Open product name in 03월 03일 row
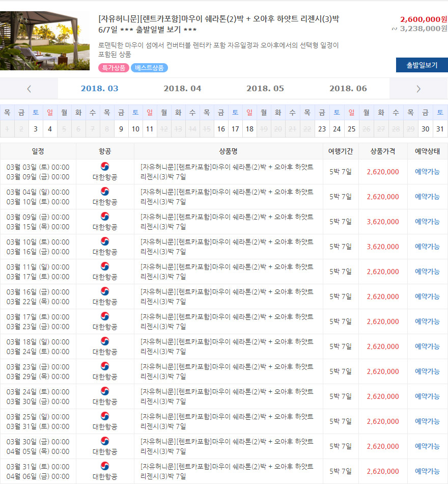 click(227, 172)
